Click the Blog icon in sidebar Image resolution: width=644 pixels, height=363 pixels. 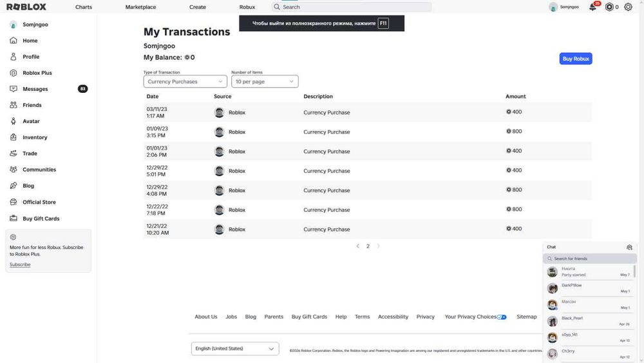14,186
